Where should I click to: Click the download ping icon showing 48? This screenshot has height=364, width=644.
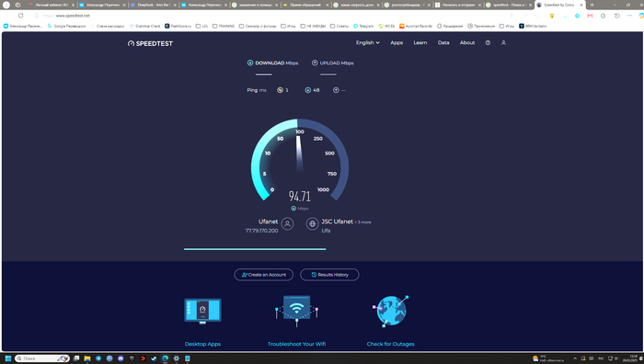point(307,90)
